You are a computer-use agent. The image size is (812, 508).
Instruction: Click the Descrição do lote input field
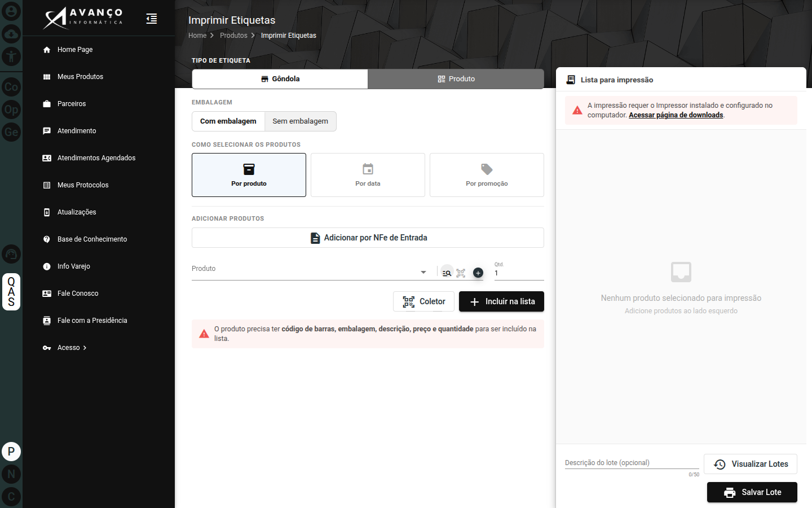[632, 463]
